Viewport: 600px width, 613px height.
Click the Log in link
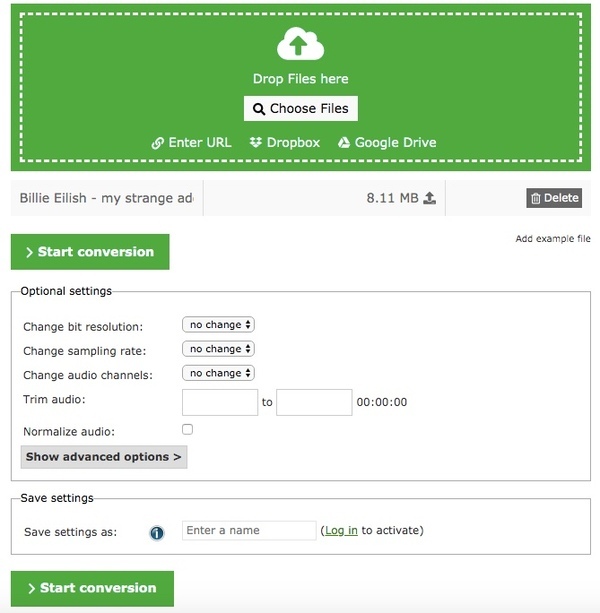[x=341, y=530]
